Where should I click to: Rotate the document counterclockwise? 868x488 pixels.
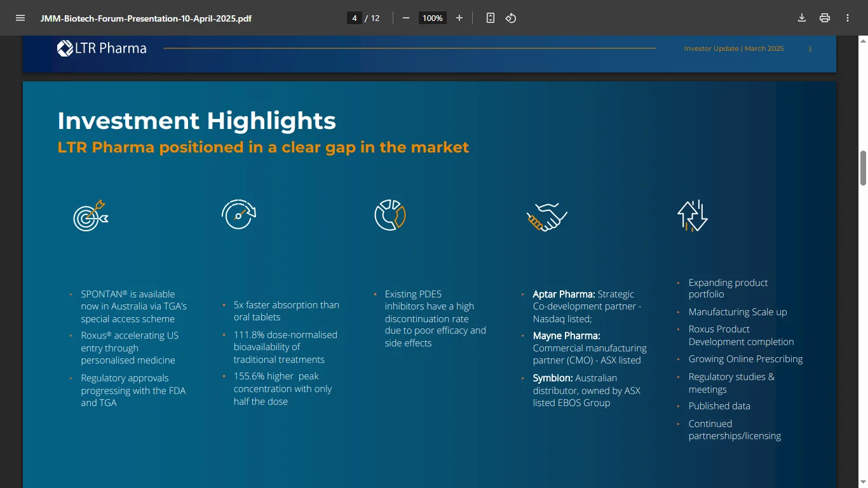click(x=511, y=18)
